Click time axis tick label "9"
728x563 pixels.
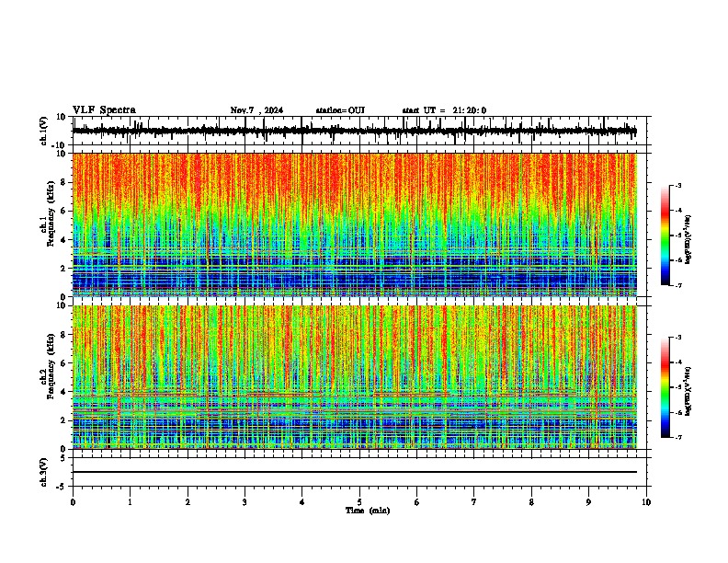click(x=588, y=502)
